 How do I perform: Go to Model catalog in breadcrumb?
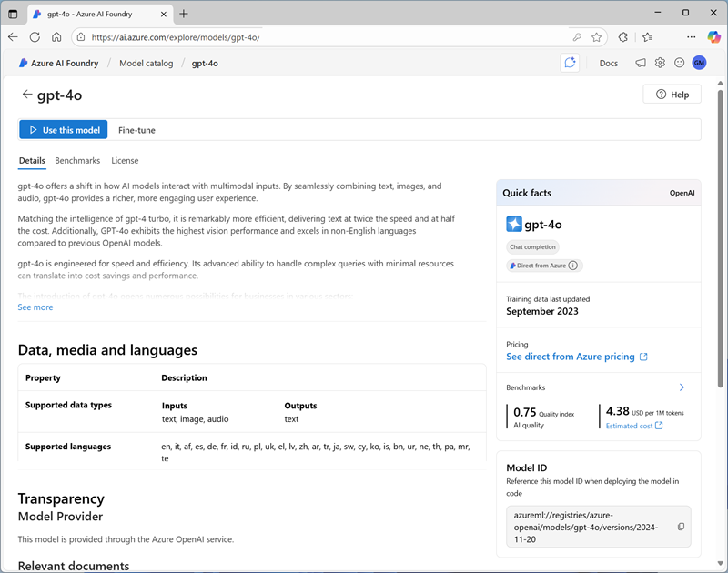(146, 64)
